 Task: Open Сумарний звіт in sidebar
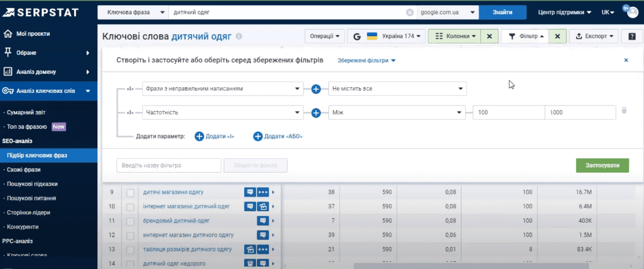tap(27, 112)
